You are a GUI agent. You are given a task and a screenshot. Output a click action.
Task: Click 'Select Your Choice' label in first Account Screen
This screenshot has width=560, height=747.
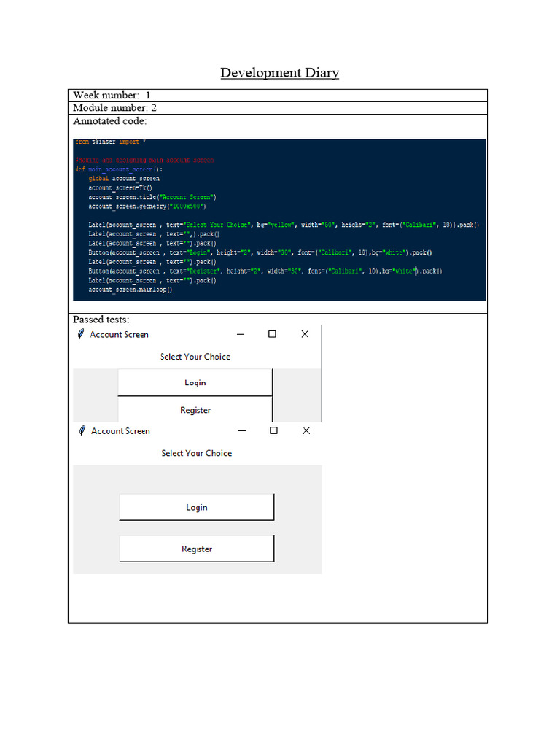coord(195,357)
